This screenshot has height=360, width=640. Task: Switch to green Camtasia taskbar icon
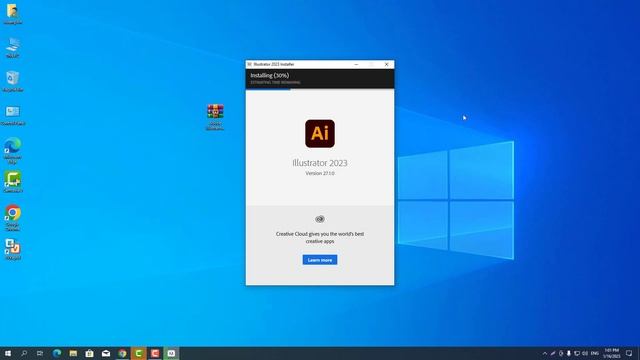(x=138, y=353)
